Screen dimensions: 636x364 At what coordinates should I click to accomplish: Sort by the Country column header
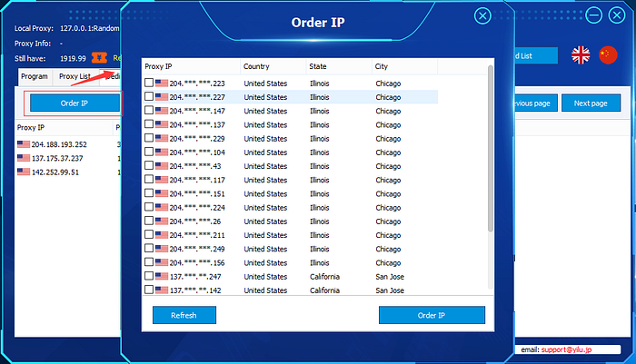[273, 66]
